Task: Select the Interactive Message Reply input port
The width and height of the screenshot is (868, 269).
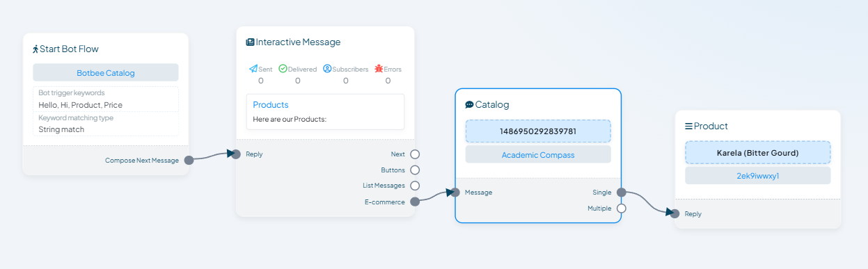Action: [x=237, y=154]
